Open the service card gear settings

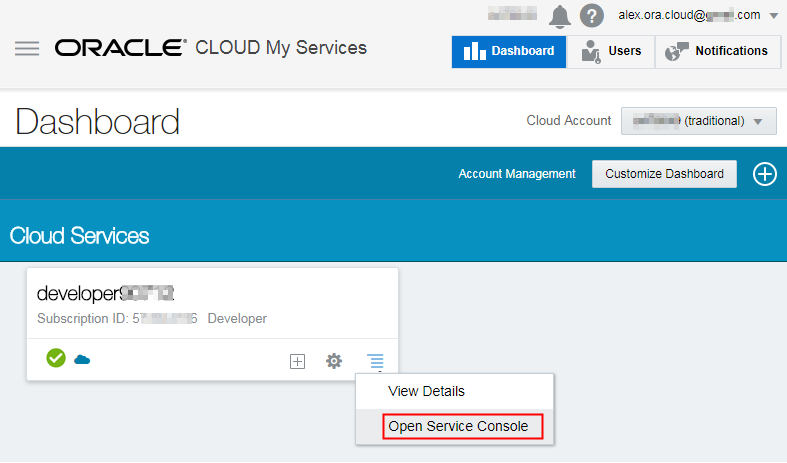(334, 360)
